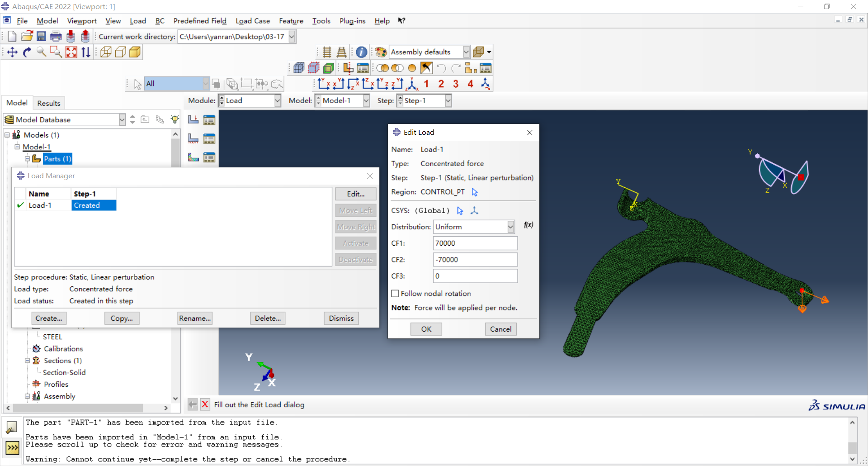Switch to the Results tab

49,103
